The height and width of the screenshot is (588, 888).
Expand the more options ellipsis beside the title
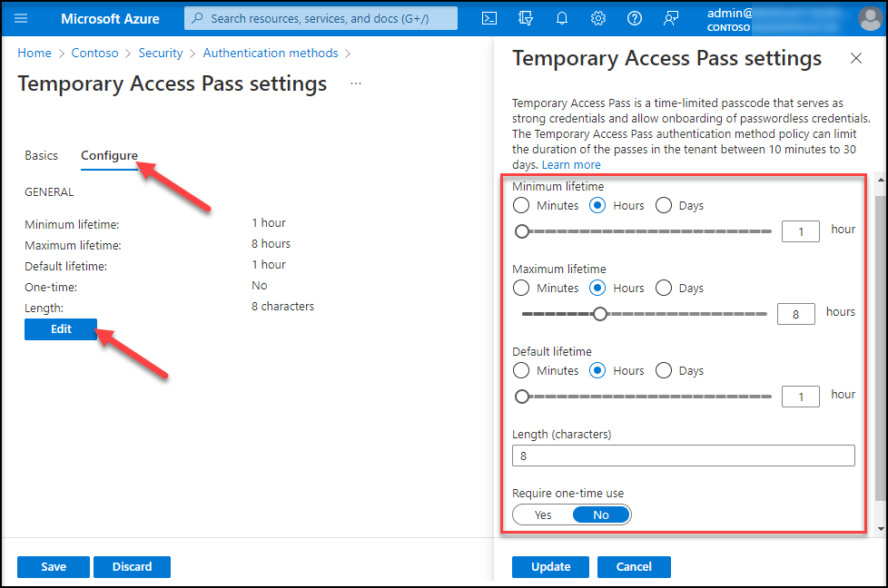point(356,83)
